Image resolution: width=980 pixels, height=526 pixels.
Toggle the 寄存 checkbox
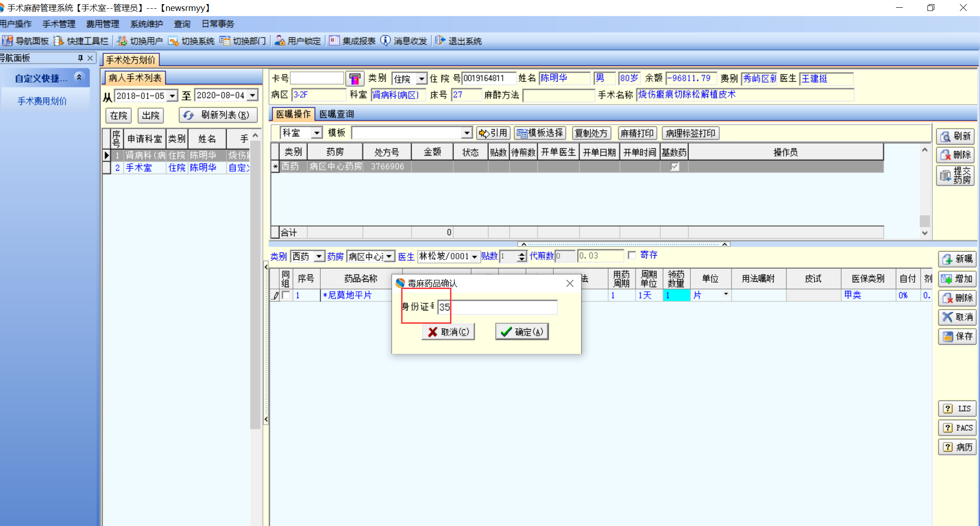[x=632, y=255]
